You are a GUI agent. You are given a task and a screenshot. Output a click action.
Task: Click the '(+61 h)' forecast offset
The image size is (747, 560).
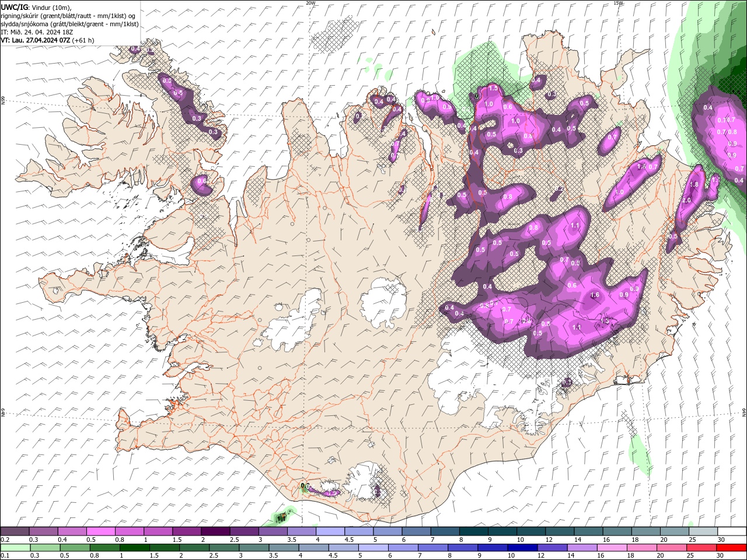(83, 40)
